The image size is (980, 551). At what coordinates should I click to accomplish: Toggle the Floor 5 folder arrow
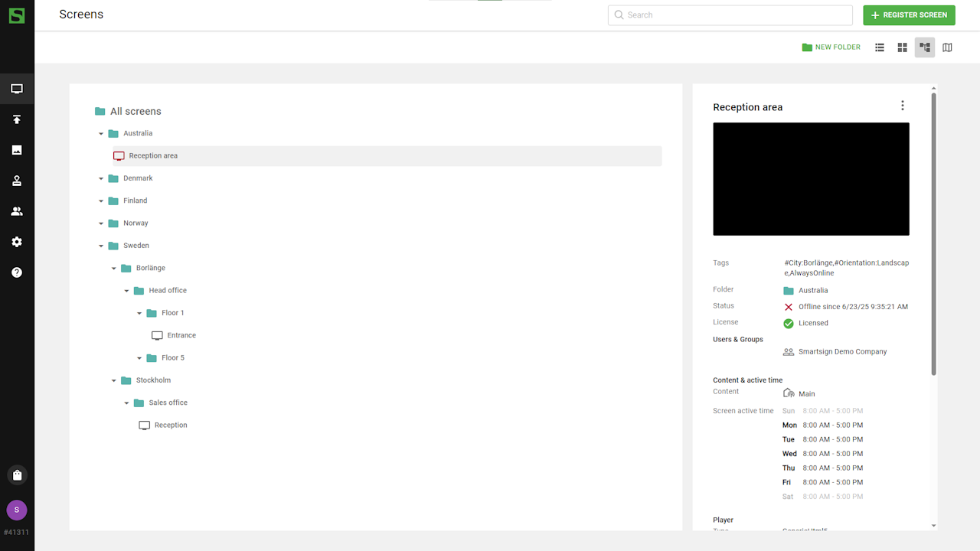[139, 358]
